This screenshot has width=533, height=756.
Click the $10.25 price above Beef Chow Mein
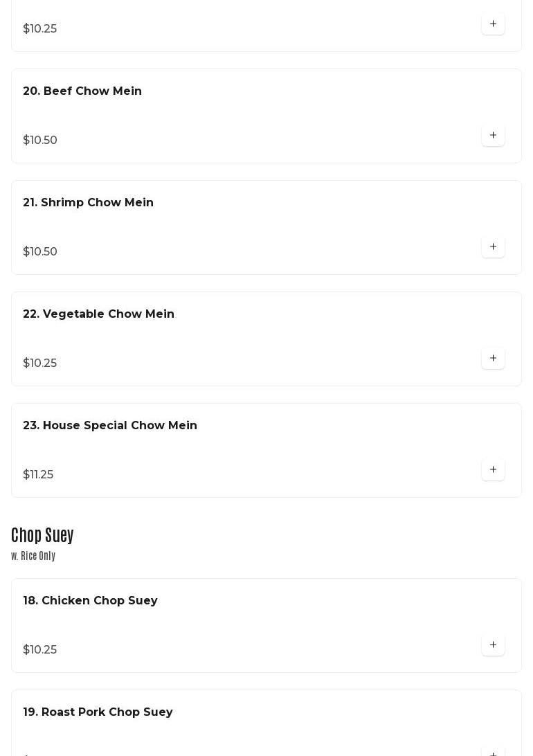coord(40,29)
